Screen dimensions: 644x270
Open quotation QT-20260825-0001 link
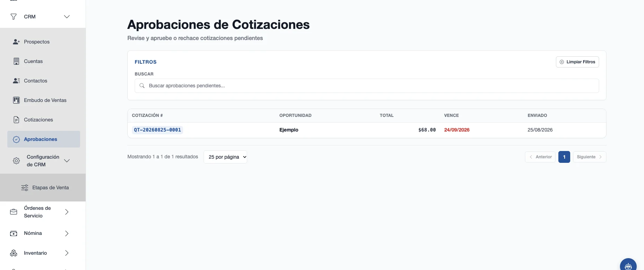pos(157,130)
